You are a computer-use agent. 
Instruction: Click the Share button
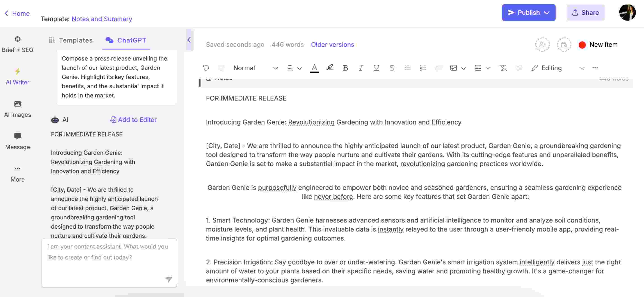coord(585,12)
